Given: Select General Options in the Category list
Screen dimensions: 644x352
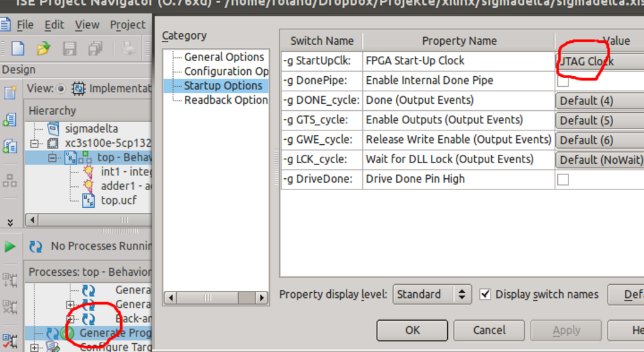Looking at the screenshot, I should click(223, 57).
